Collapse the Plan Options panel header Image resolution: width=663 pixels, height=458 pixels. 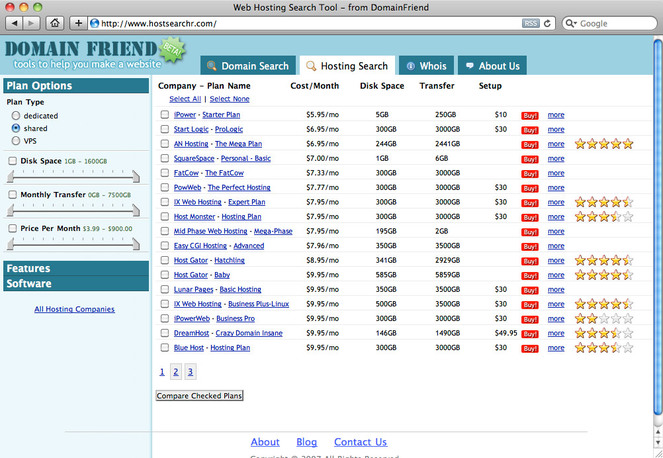tap(76, 85)
